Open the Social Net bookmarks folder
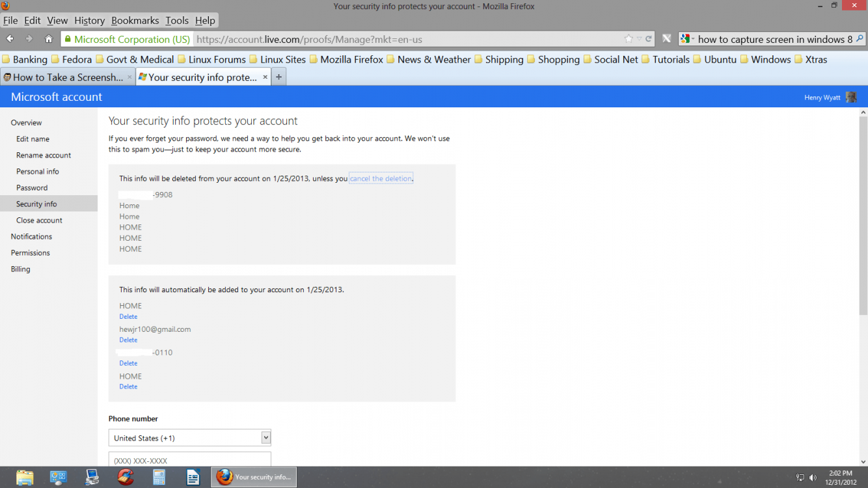 (x=610, y=59)
